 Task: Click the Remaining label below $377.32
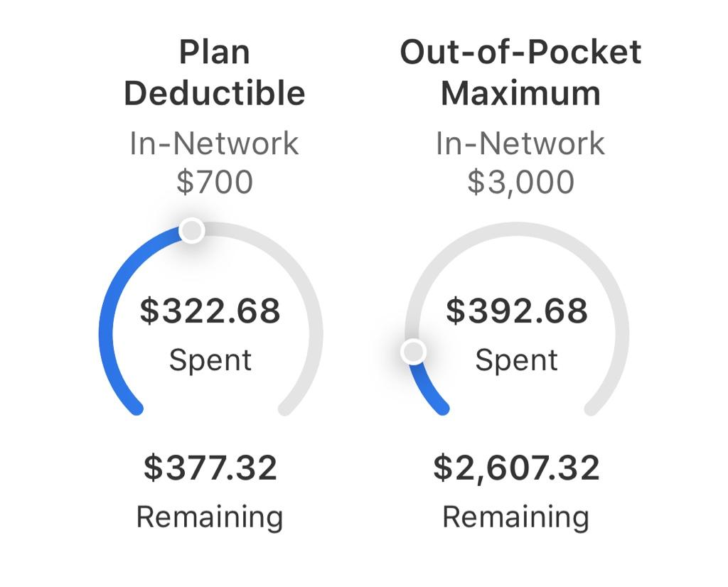210,516
